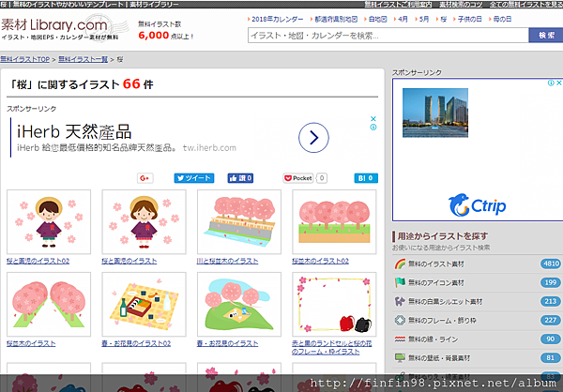Open the 2018年カレンダー link
Screen dimensions: 563x392
pos(277,20)
